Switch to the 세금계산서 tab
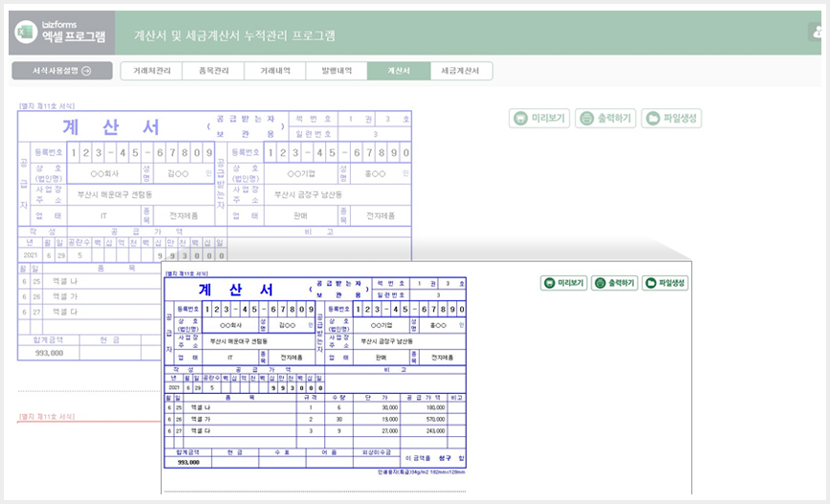830x504 pixels. 461,71
